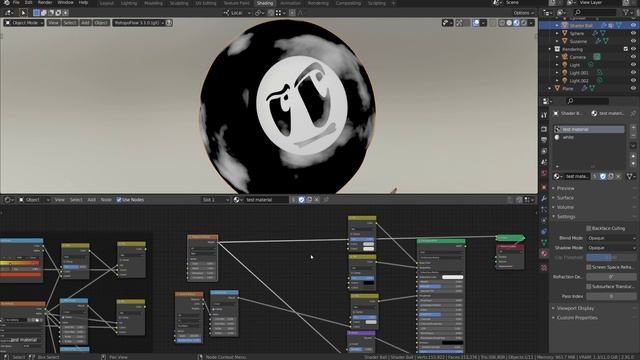Open the Object Data properties tab icon
The height and width of the screenshot is (360, 640).
(x=544, y=242)
